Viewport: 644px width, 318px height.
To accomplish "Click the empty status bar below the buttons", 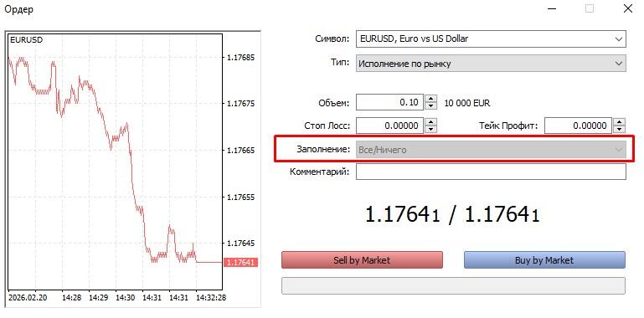I will pos(453,285).
